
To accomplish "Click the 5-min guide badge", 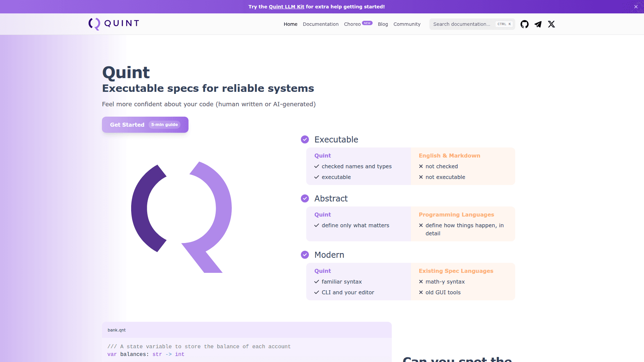I will coord(164,125).
